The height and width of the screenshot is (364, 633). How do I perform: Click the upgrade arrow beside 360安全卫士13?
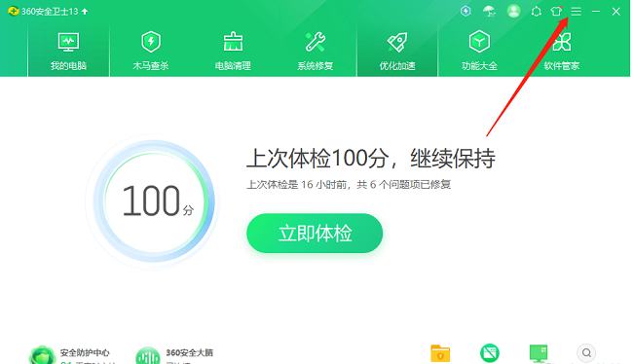coord(85,12)
